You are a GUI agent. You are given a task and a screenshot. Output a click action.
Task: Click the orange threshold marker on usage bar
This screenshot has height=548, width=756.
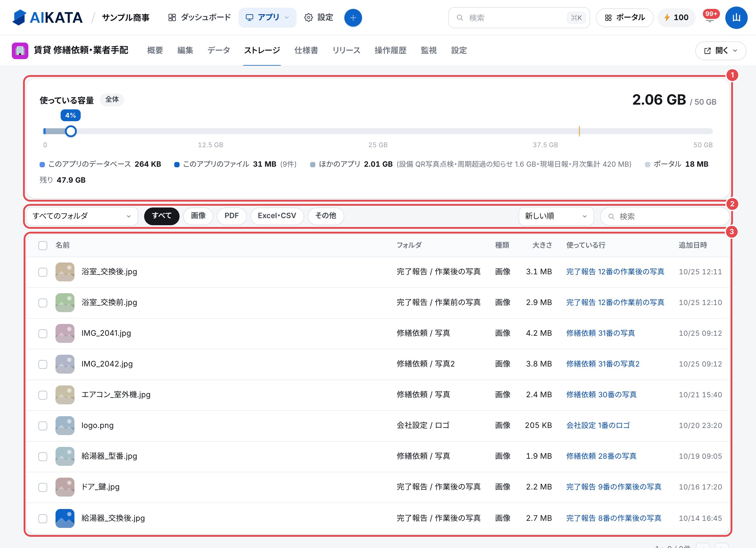(x=579, y=132)
